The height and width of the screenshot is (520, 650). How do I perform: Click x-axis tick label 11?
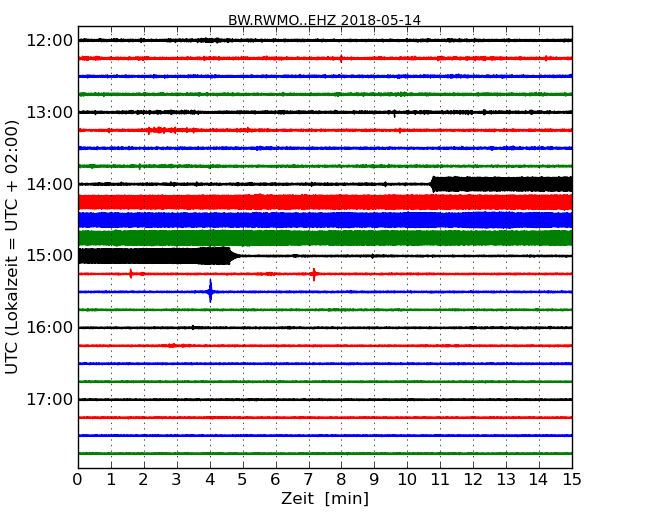(x=440, y=480)
